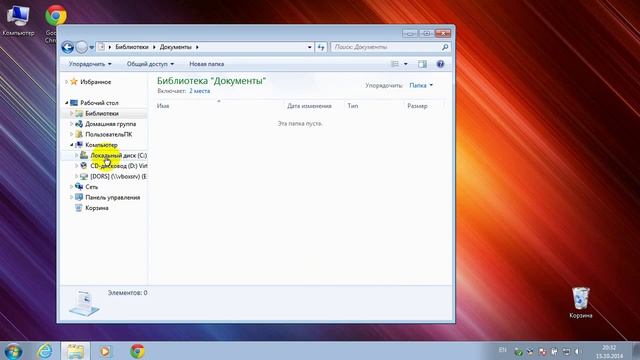The image size is (640, 360).
Task: Select the CD-дисковод (D:) drive
Action: coord(119,166)
